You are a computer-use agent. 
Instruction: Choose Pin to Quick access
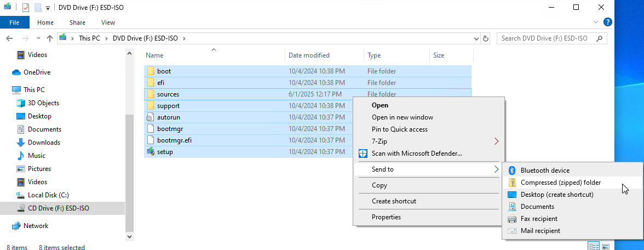(x=428, y=129)
